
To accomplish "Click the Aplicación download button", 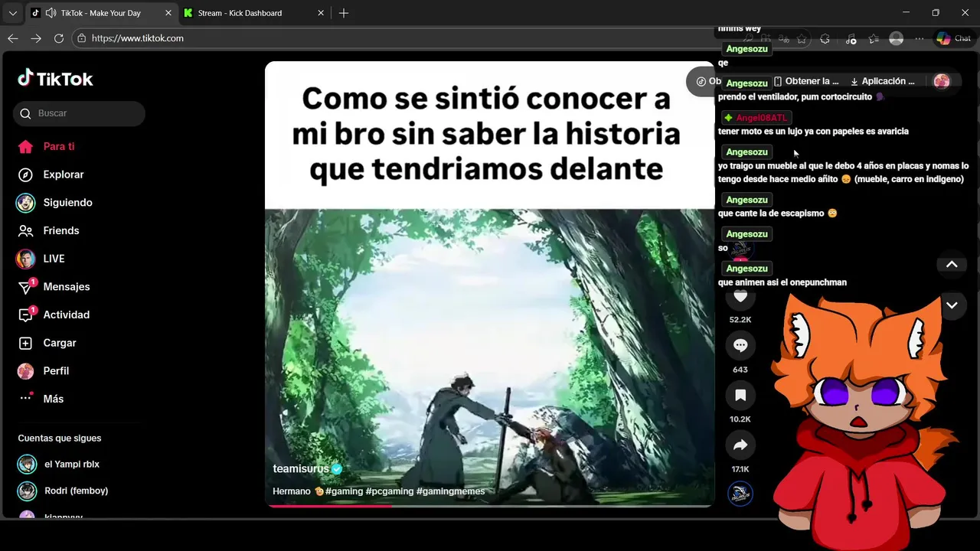I will pos(883,81).
